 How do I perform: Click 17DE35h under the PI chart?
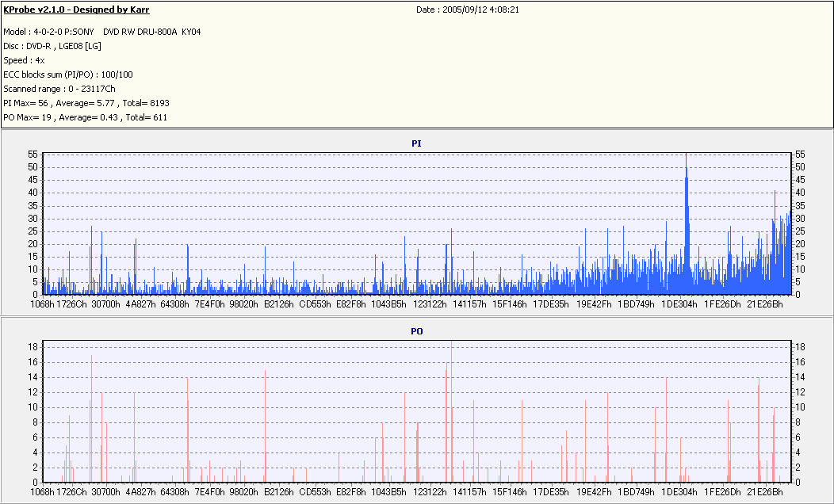click(x=550, y=304)
